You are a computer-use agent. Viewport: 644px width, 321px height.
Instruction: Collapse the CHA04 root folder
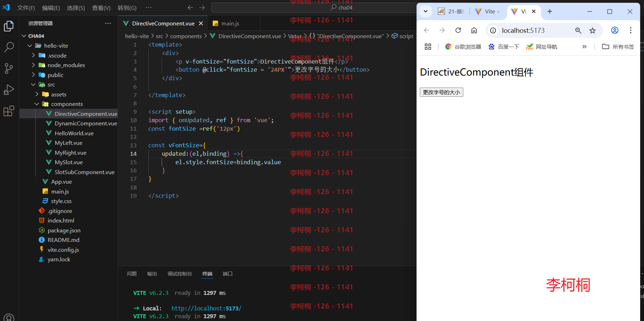click(x=24, y=36)
